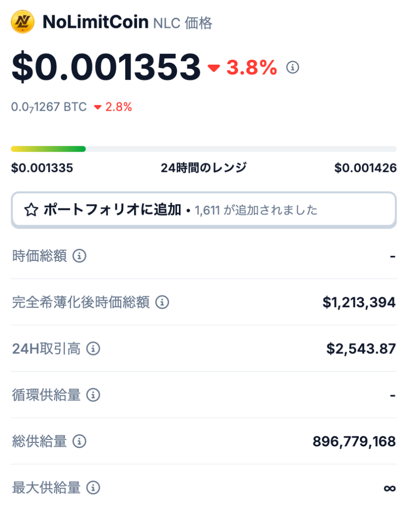Viewport: 420px width, 509px height.
Task: Click the 24h low value $0.001335
Action: tap(42, 168)
